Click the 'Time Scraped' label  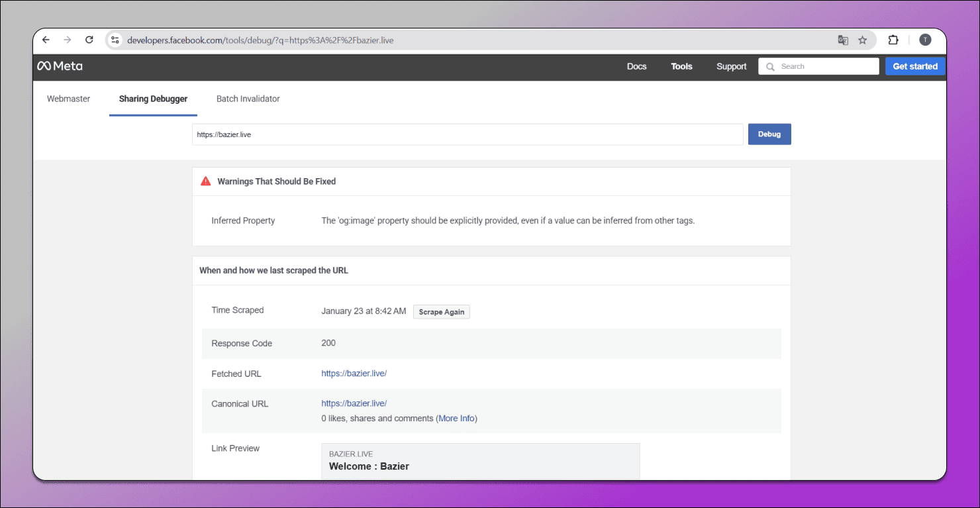[238, 310]
